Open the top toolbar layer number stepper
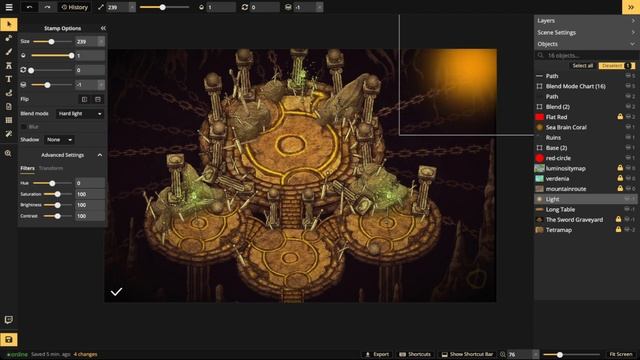The image size is (640, 360). [319, 7]
